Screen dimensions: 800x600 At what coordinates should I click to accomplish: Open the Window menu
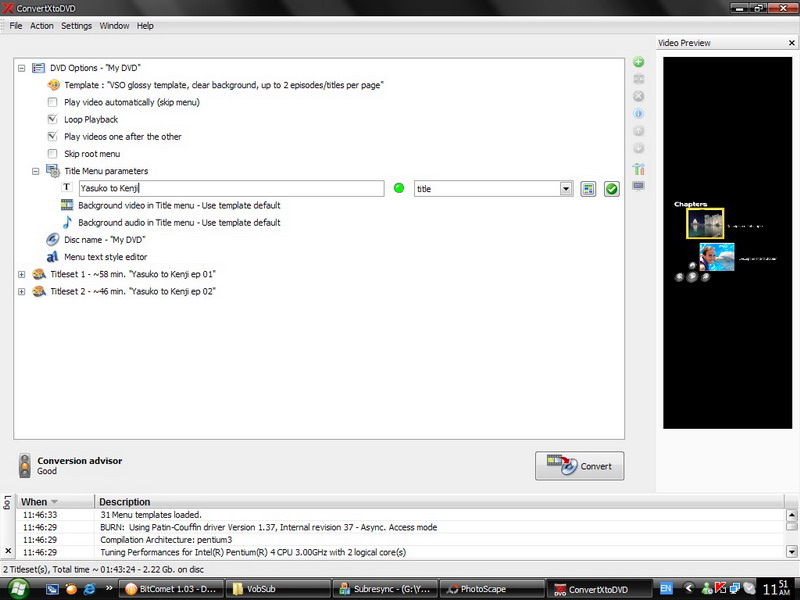pyautogui.click(x=114, y=26)
